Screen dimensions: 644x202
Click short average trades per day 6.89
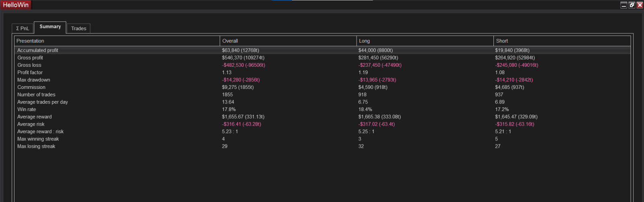coord(500,102)
